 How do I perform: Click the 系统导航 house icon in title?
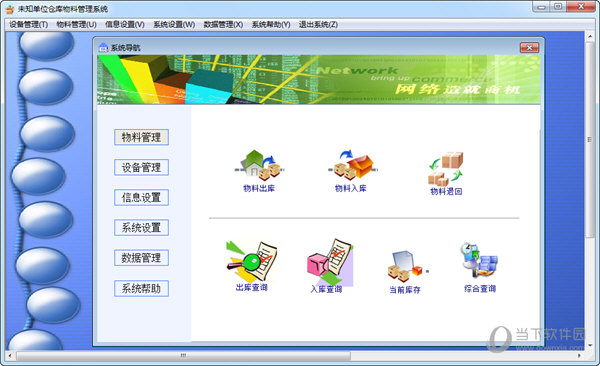point(103,47)
